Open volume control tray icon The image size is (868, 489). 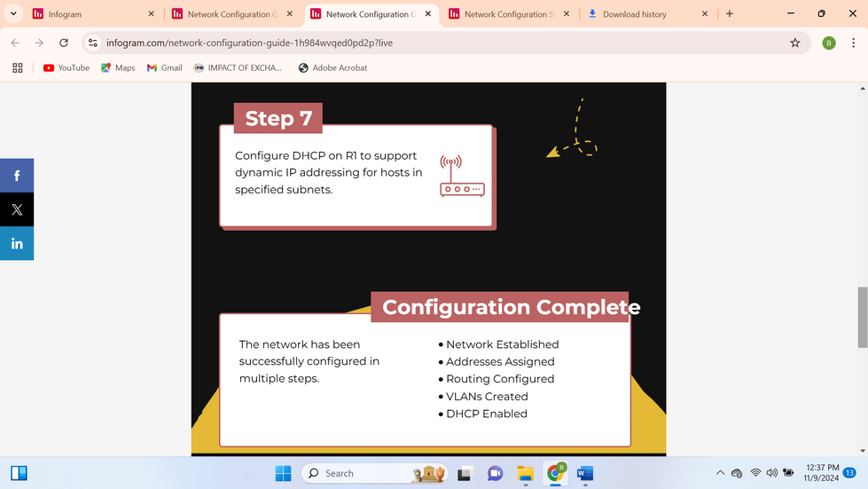771,473
